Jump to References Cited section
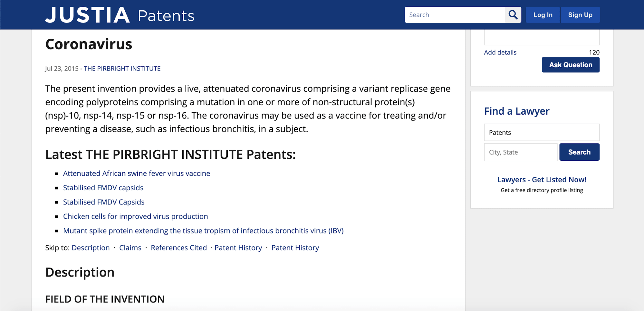The image size is (644, 311). (179, 248)
